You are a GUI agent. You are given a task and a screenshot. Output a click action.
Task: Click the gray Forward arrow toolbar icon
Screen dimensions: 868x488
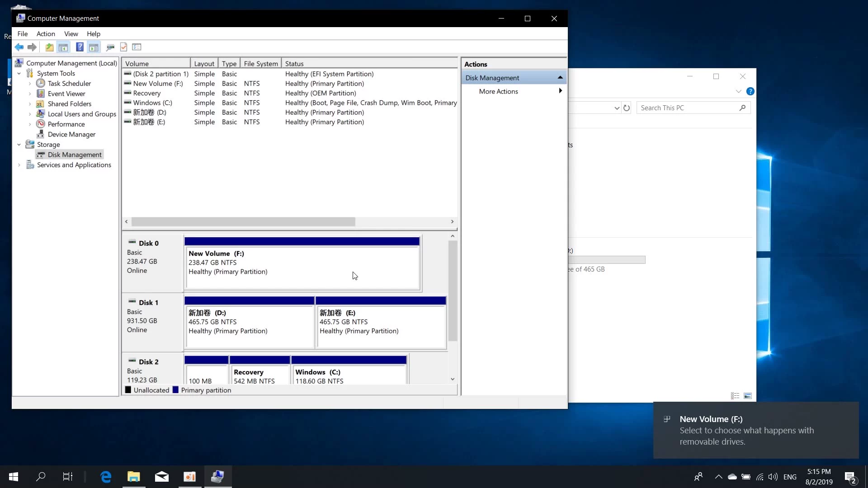[32, 47]
